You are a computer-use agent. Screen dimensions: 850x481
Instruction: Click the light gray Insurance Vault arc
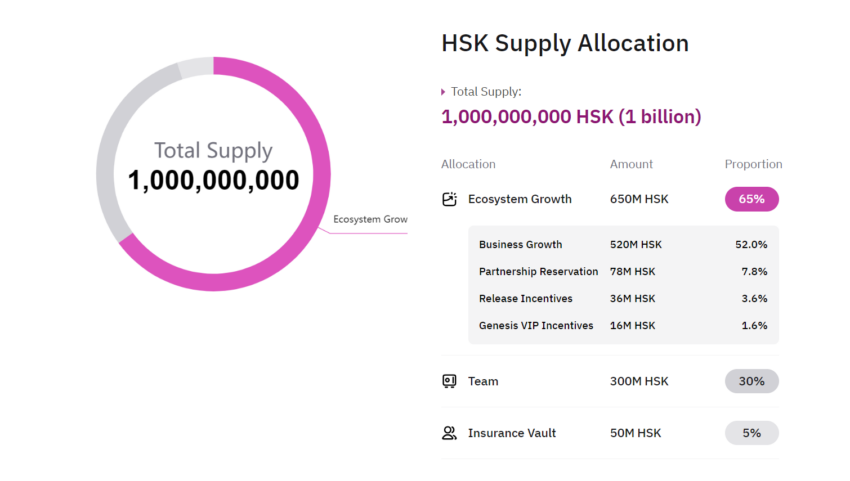pos(195,67)
